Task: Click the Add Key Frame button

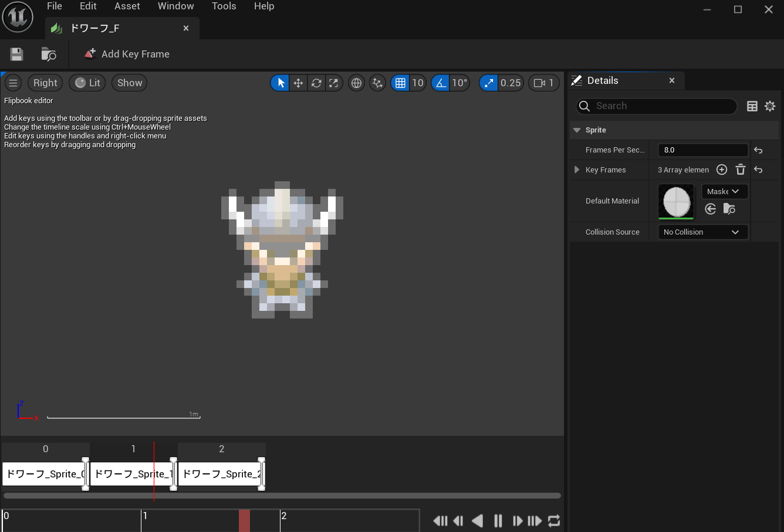Action: pos(127,54)
